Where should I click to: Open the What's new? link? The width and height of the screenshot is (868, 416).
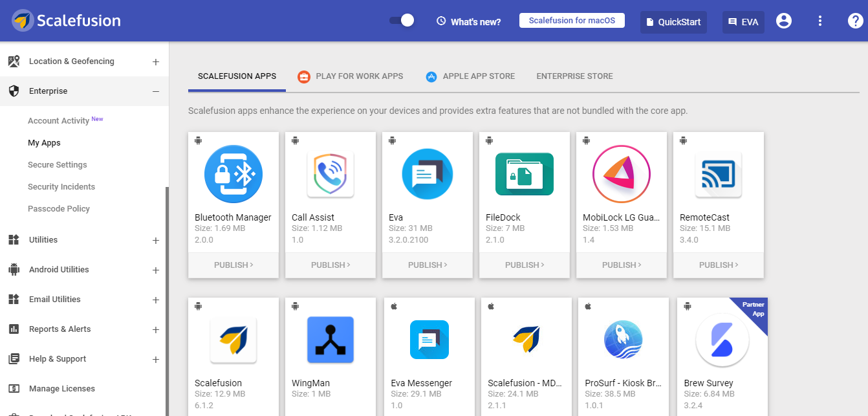(469, 21)
